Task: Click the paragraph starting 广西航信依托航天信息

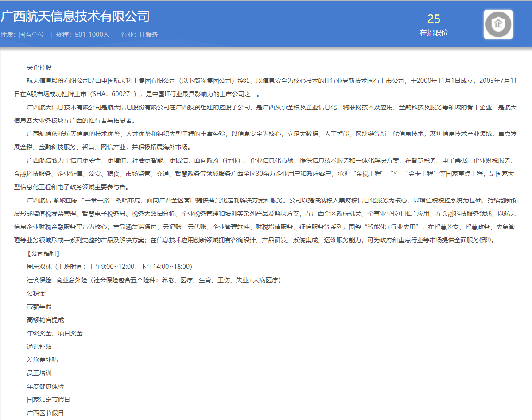Action: click(x=266, y=140)
